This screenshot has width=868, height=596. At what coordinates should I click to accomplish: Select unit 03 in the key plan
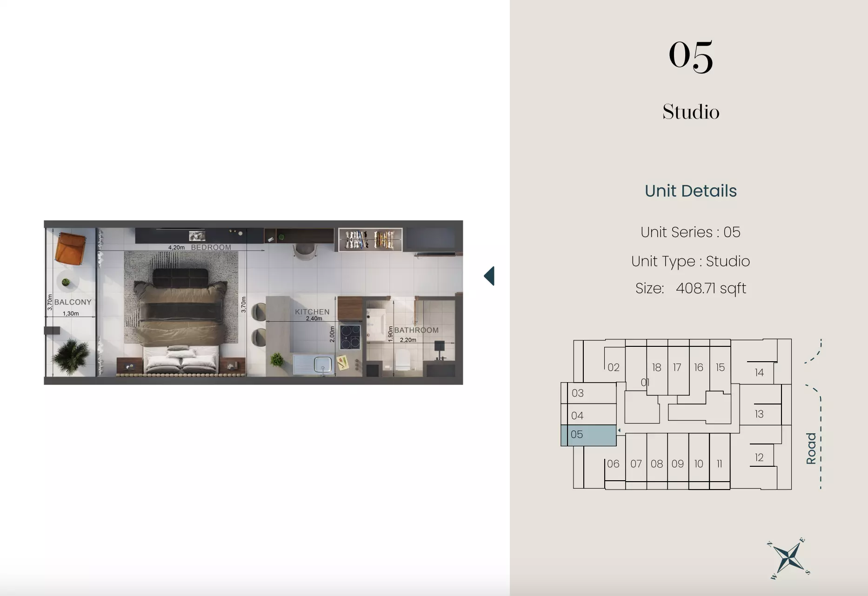[588, 393]
